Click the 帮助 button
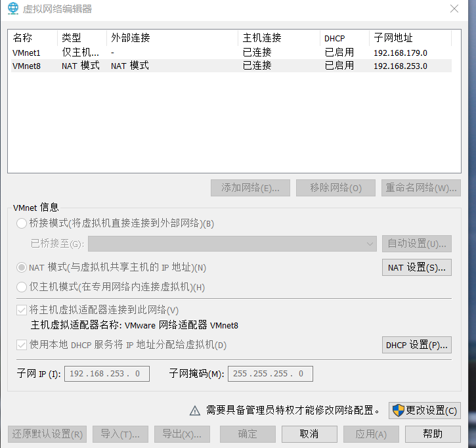 click(x=433, y=434)
